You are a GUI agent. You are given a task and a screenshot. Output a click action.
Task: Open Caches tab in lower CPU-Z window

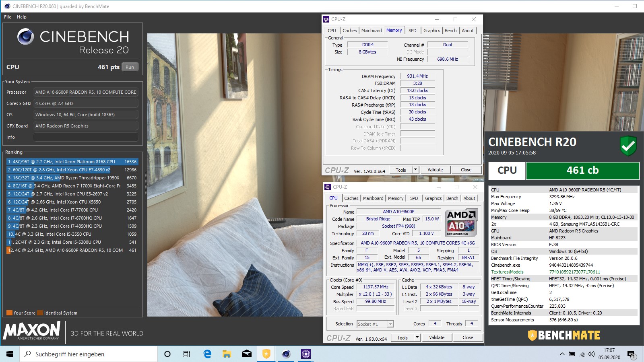[351, 198]
